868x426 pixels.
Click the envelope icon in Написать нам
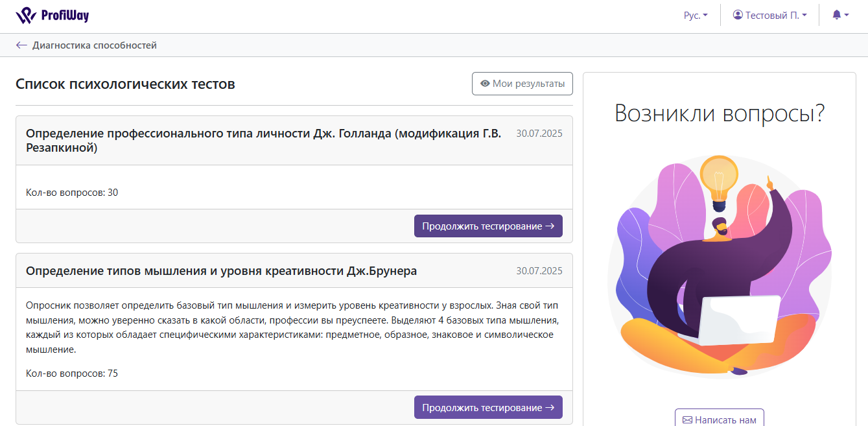coord(687,420)
